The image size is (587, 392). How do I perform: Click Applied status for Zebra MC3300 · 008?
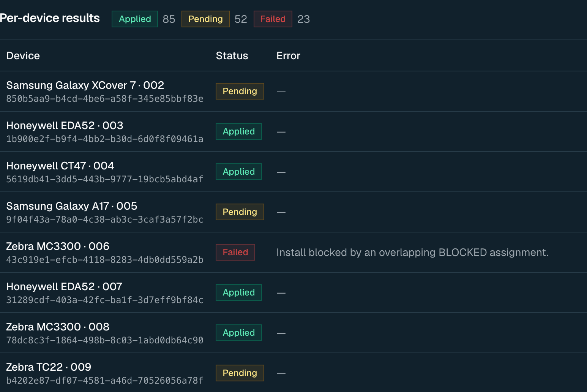(238, 333)
